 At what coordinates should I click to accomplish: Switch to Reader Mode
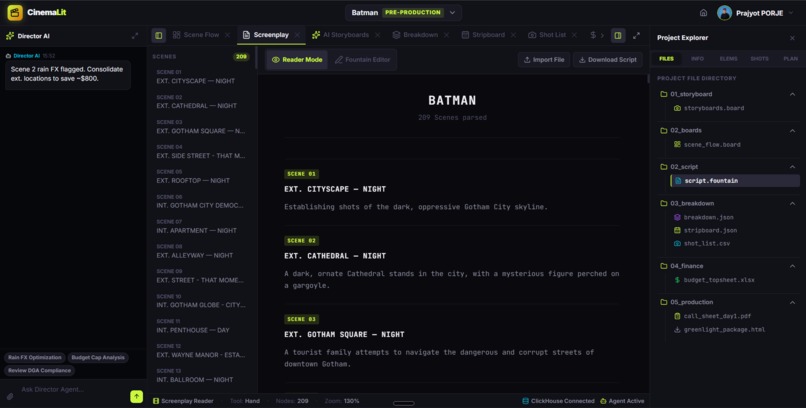297,60
